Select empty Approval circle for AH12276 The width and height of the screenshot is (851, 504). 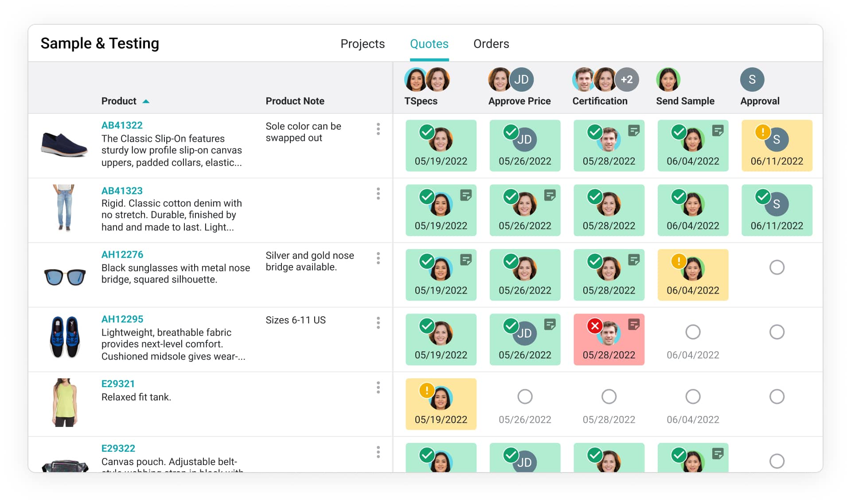[x=777, y=268]
